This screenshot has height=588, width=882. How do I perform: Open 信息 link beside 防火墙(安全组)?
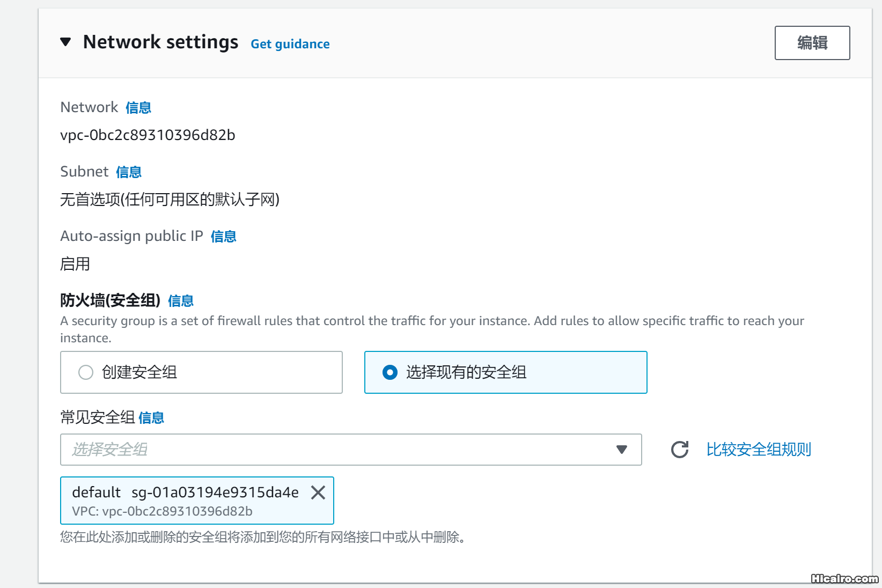tap(180, 301)
